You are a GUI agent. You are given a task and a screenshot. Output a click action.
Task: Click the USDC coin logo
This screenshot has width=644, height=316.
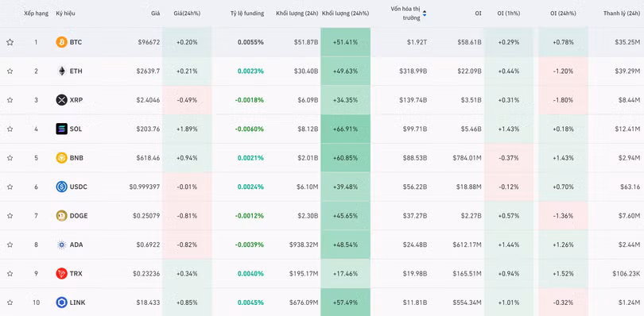(61, 187)
